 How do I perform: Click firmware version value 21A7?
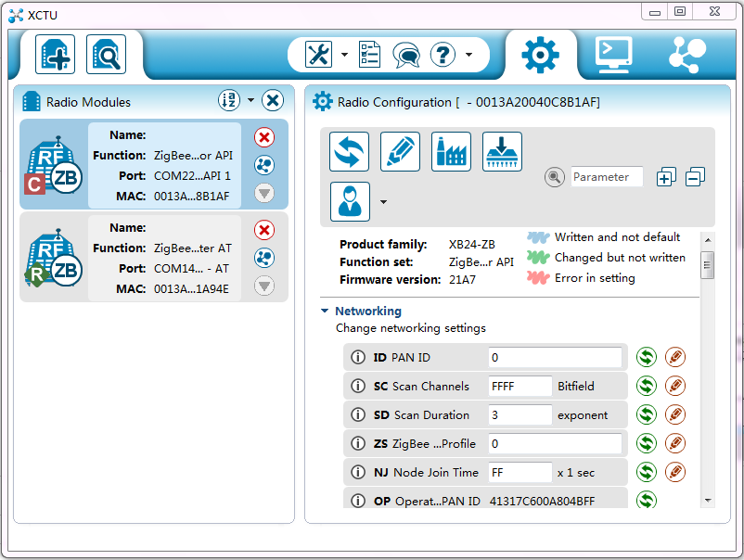click(462, 280)
